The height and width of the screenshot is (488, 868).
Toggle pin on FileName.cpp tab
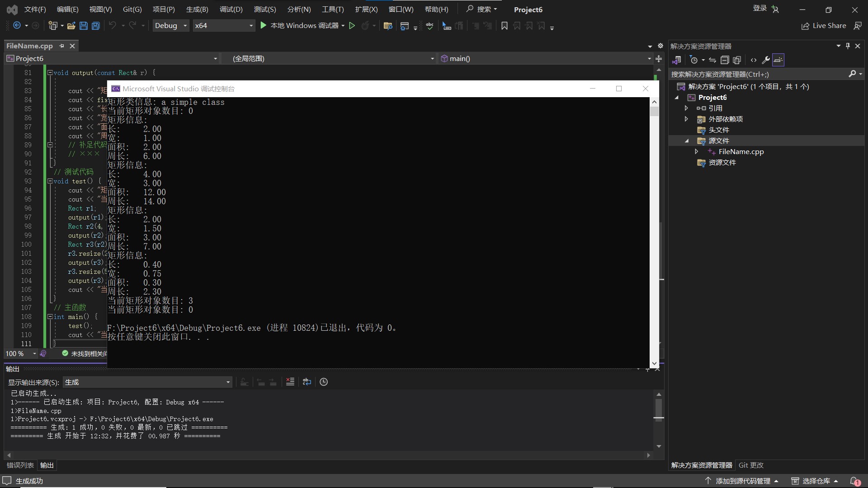61,46
